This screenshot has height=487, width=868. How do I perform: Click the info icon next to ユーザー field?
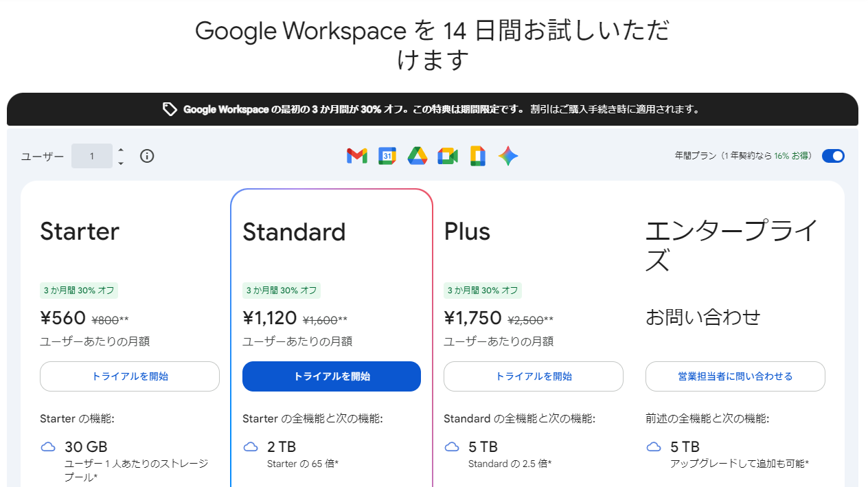[x=146, y=156]
